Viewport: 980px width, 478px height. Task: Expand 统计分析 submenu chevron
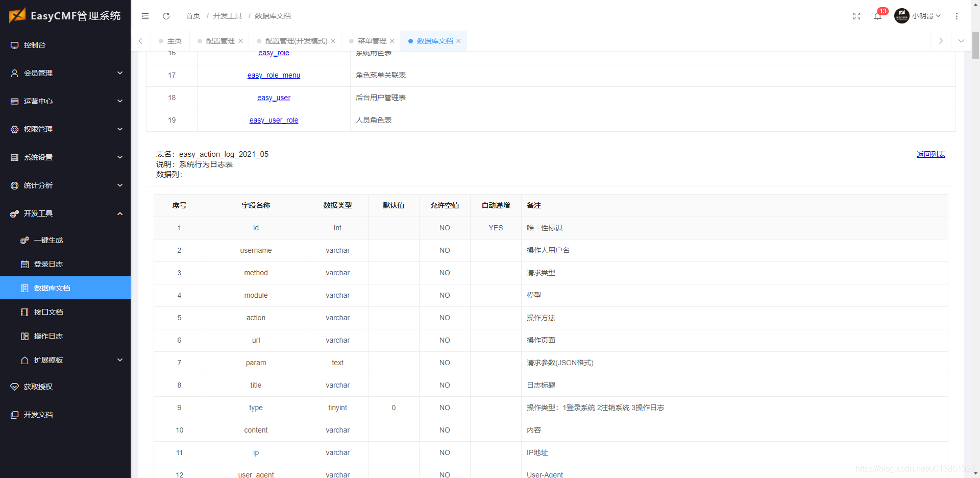[120, 185]
